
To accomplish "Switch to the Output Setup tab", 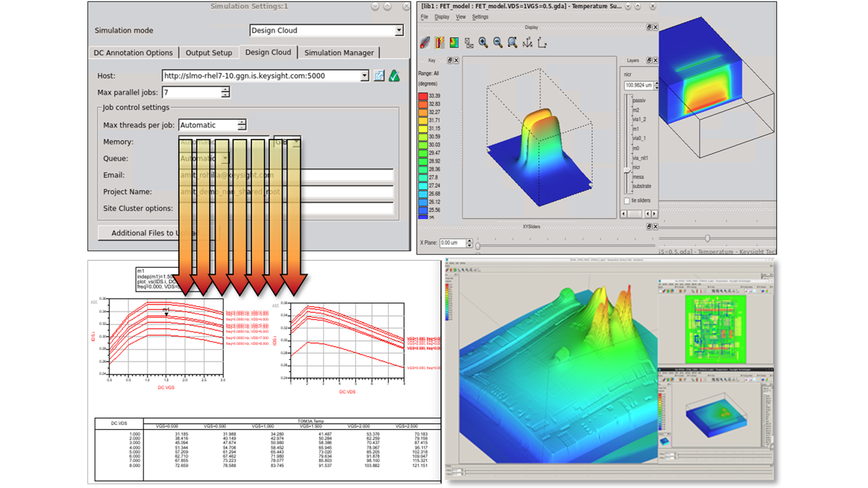I will tap(209, 53).
